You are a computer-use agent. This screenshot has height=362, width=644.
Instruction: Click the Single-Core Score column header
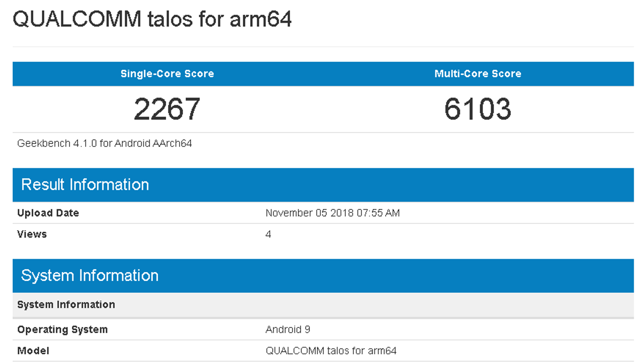coord(167,74)
